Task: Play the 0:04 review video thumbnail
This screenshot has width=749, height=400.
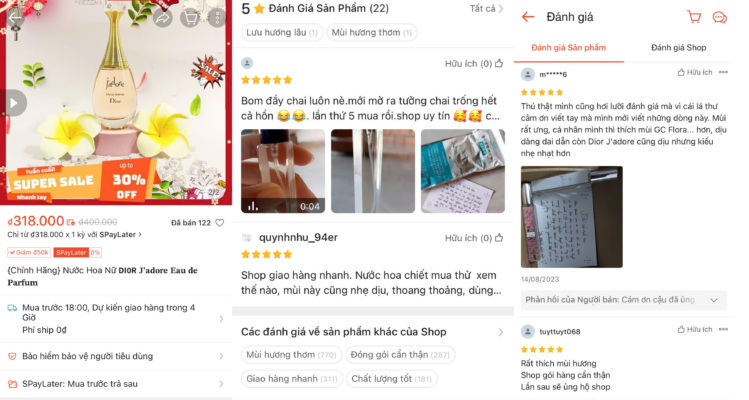Action: tap(283, 171)
